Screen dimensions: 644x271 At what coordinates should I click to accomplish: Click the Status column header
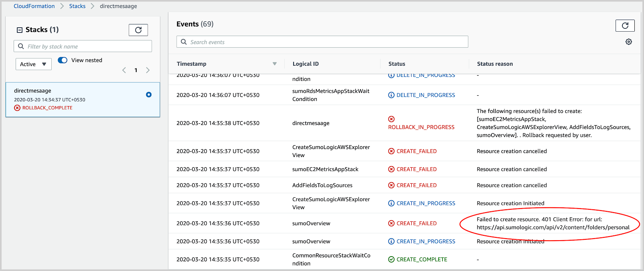[396, 64]
